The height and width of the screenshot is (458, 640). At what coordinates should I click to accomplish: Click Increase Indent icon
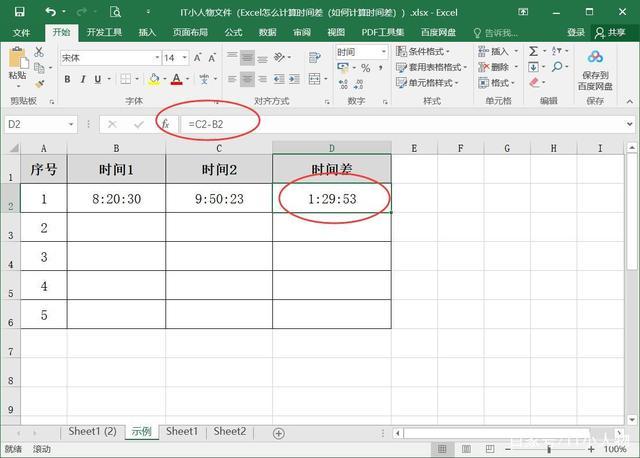[294, 79]
